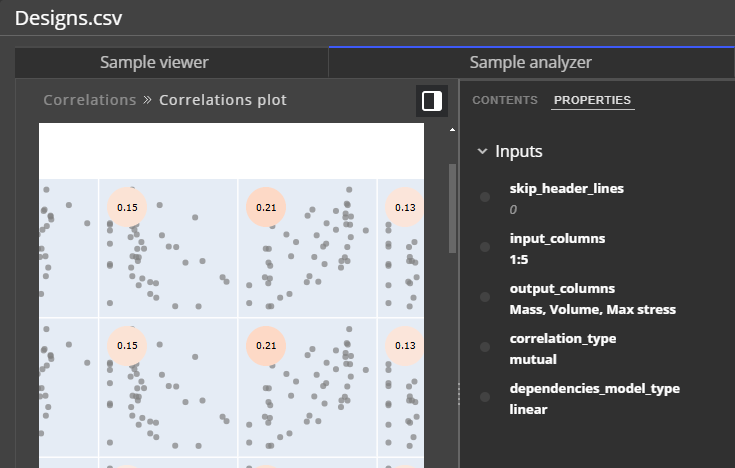Collapse the Inputs section chevron
The image size is (735, 468).
[x=482, y=151]
